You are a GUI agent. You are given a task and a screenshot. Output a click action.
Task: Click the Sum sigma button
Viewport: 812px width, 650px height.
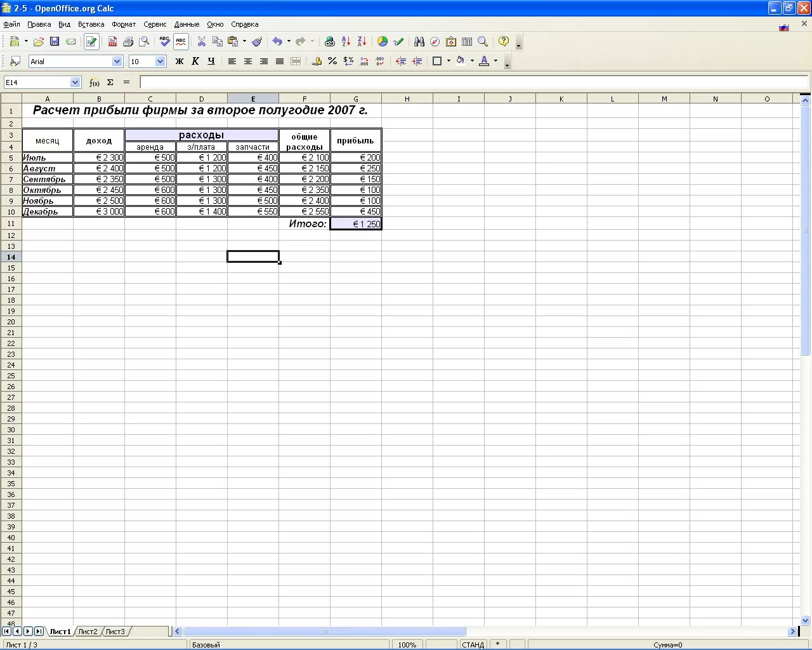pyautogui.click(x=110, y=83)
